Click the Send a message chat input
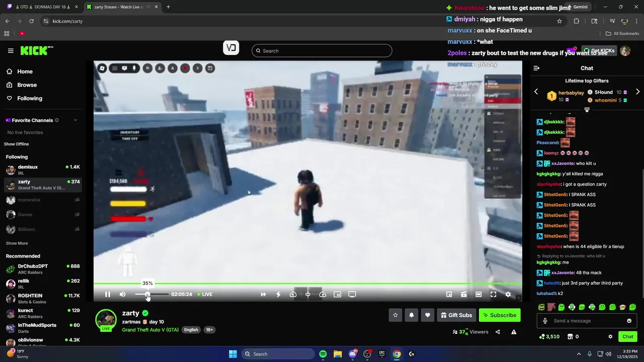 586,321
